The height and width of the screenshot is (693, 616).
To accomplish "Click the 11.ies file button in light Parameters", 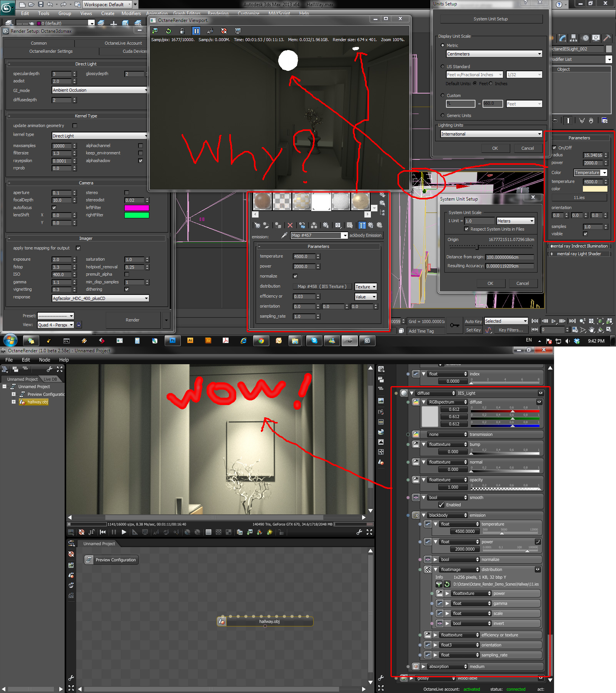I will point(579,198).
